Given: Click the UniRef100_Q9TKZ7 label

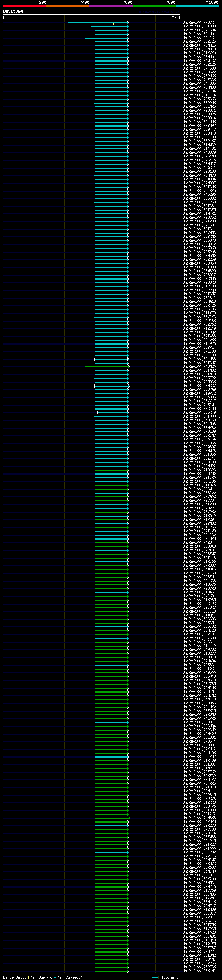Looking at the screenshot, I should (199, 844).
